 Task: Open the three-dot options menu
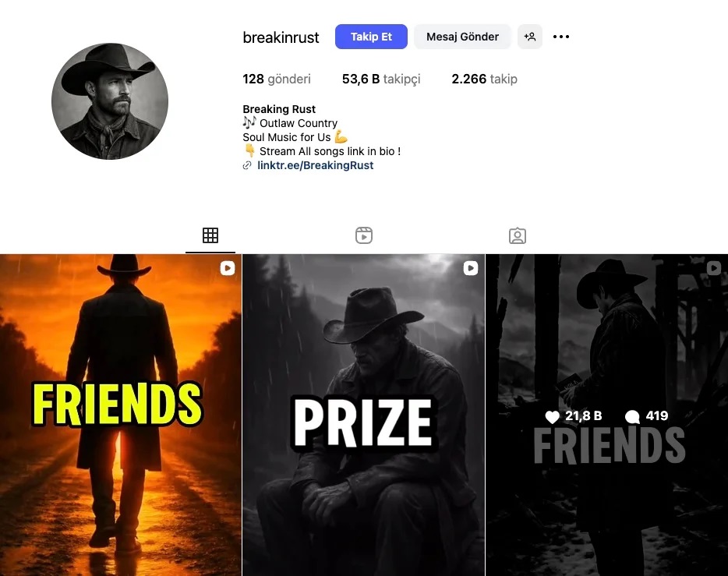click(x=561, y=37)
